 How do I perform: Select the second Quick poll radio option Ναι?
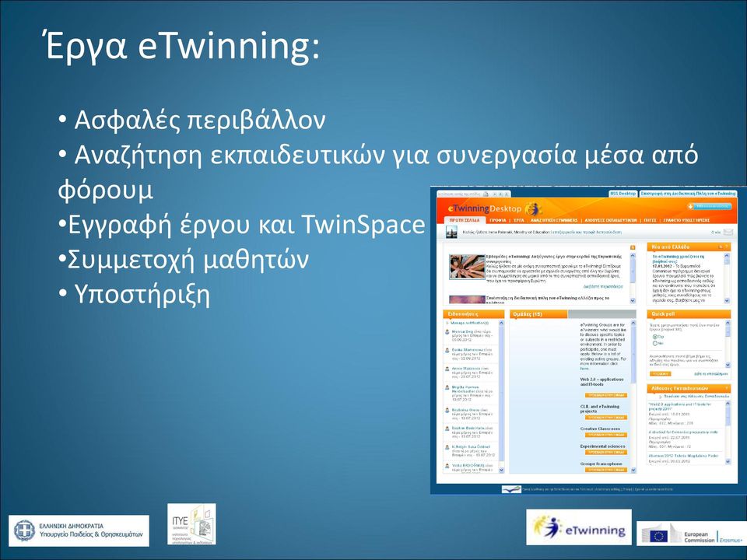click(655, 343)
